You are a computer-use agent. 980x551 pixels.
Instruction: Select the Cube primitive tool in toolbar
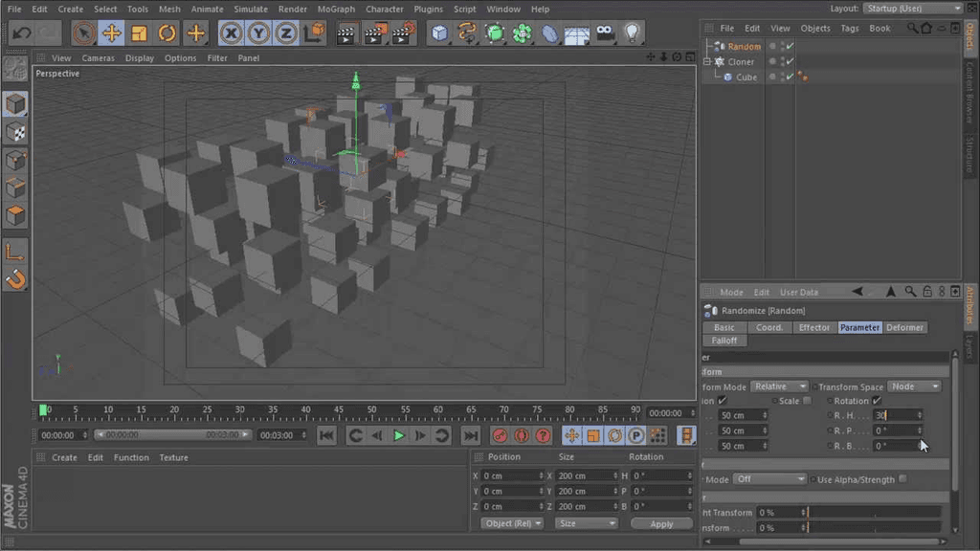(439, 33)
